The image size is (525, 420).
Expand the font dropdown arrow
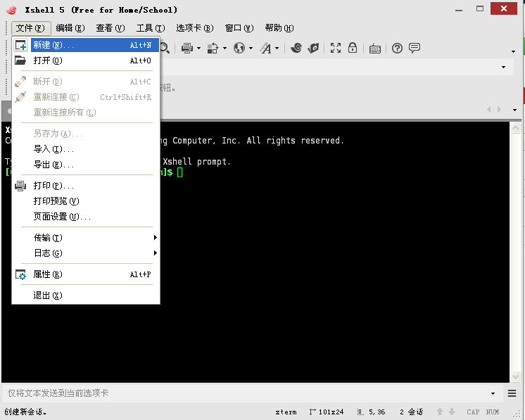click(277, 49)
